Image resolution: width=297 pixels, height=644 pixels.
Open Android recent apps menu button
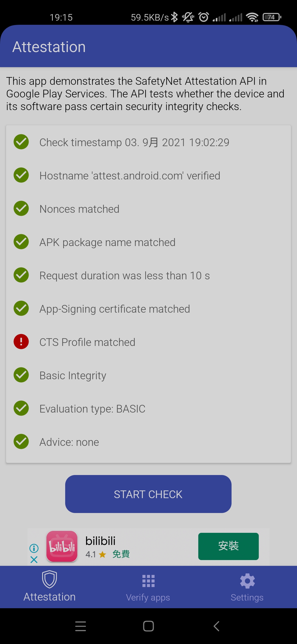pyautogui.click(x=81, y=626)
